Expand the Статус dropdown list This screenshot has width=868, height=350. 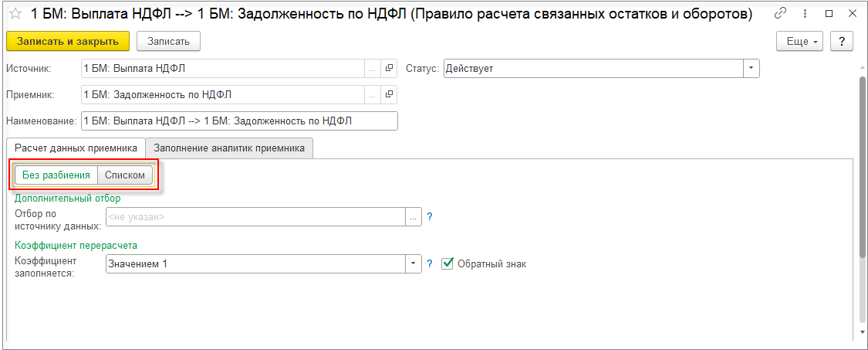(x=751, y=69)
